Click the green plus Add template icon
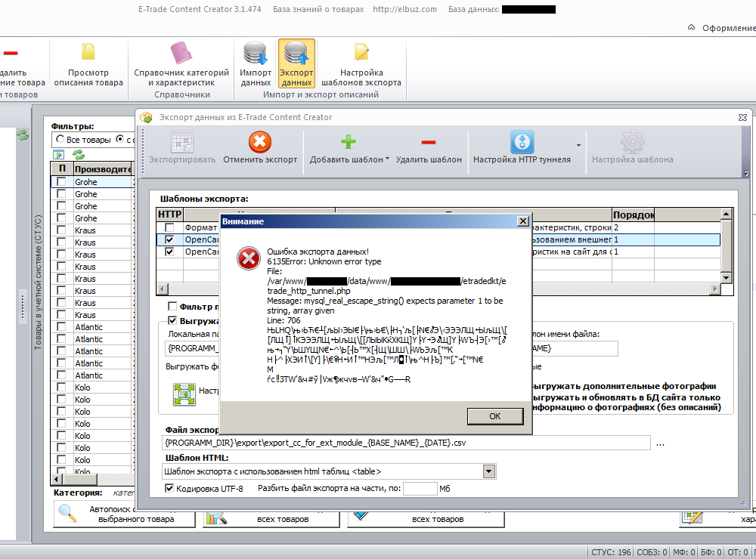This screenshot has width=756, height=559. (348, 142)
